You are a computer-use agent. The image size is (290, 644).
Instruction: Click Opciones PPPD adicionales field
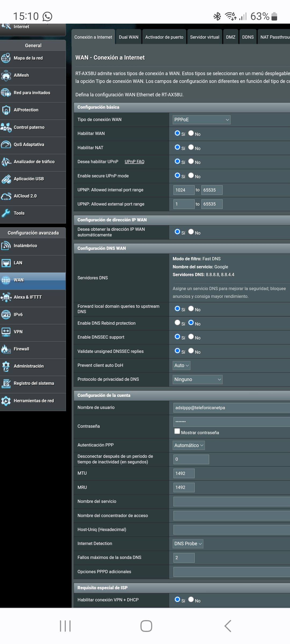point(232,572)
